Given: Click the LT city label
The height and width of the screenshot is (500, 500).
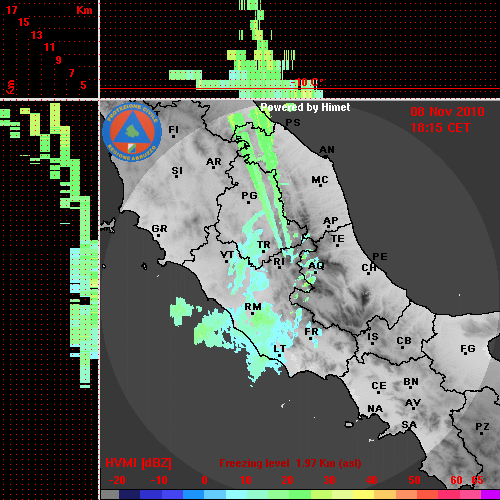Looking at the screenshot, I should (279, 349).
